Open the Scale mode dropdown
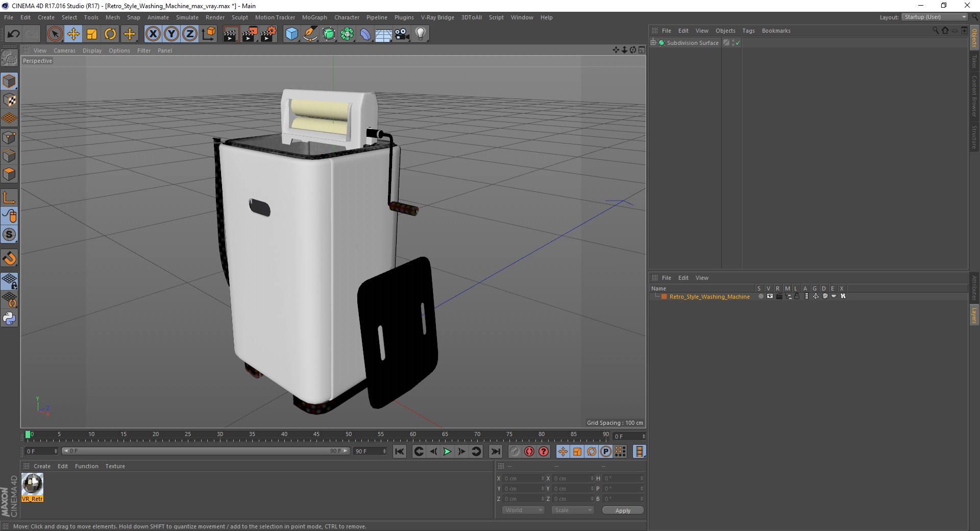980x531 pixels. click(x=573, y=510)
